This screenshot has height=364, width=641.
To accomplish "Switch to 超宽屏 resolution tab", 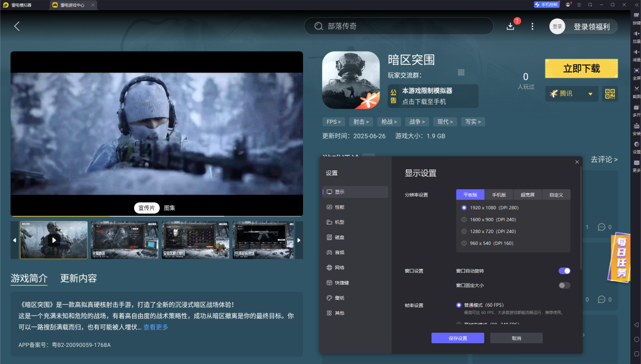I will coord(528,195).
